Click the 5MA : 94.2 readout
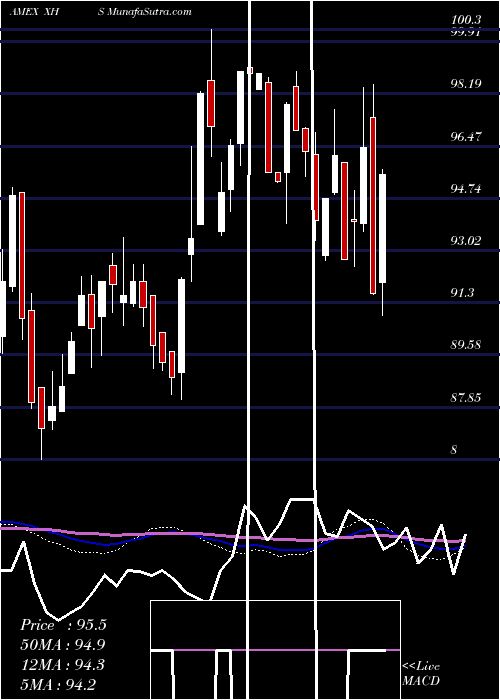This screenshot has height=700, width=500. point(58,684)
